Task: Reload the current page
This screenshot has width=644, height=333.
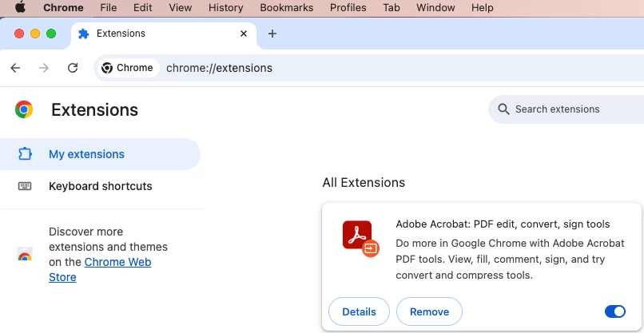Action: pyautogui.click(x=73, y=68)
